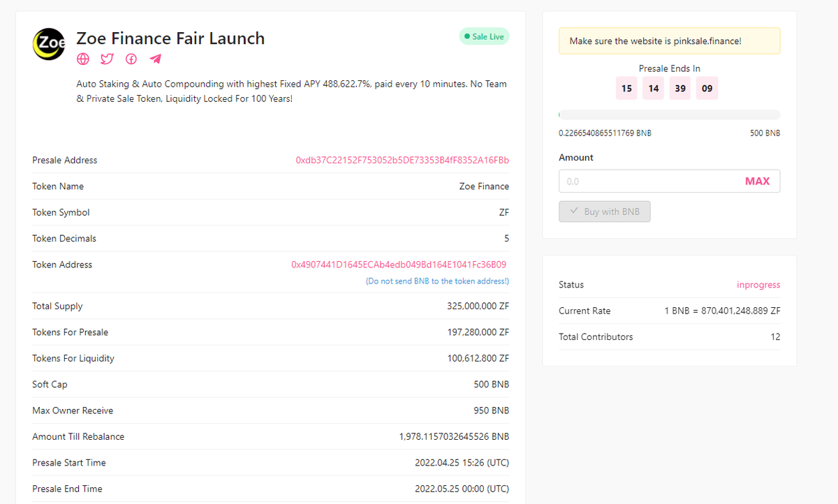
Task: Click the Do not send BNB warning note
Action: 437,281
